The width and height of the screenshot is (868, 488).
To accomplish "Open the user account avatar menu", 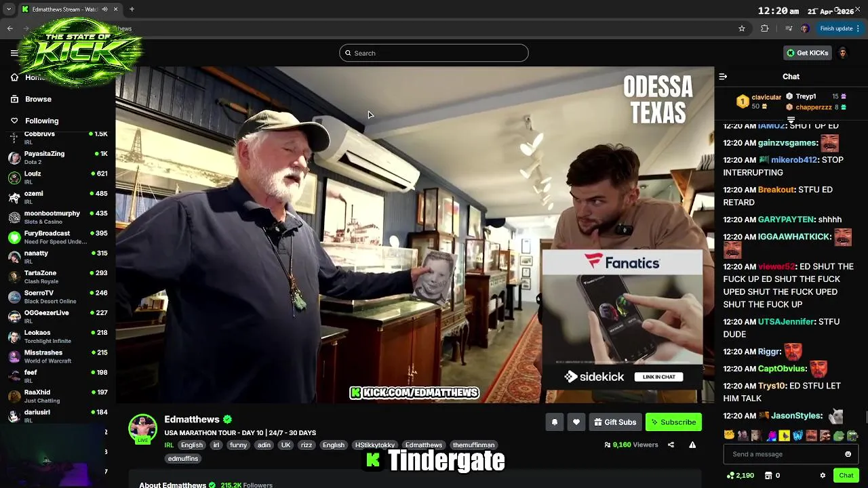I will click(843, 53).
